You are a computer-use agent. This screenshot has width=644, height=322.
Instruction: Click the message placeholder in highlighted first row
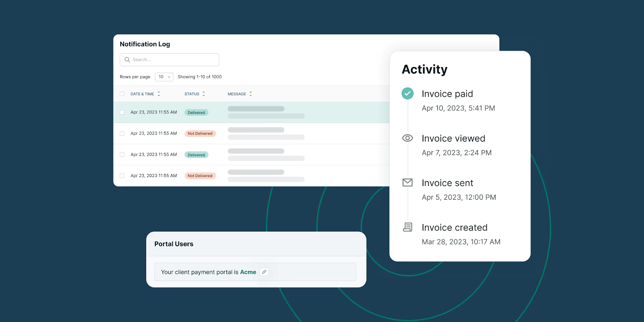pos(266,112)
